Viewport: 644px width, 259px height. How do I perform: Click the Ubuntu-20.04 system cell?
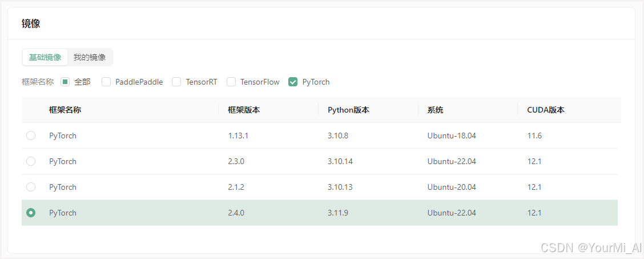click(452, 187)
